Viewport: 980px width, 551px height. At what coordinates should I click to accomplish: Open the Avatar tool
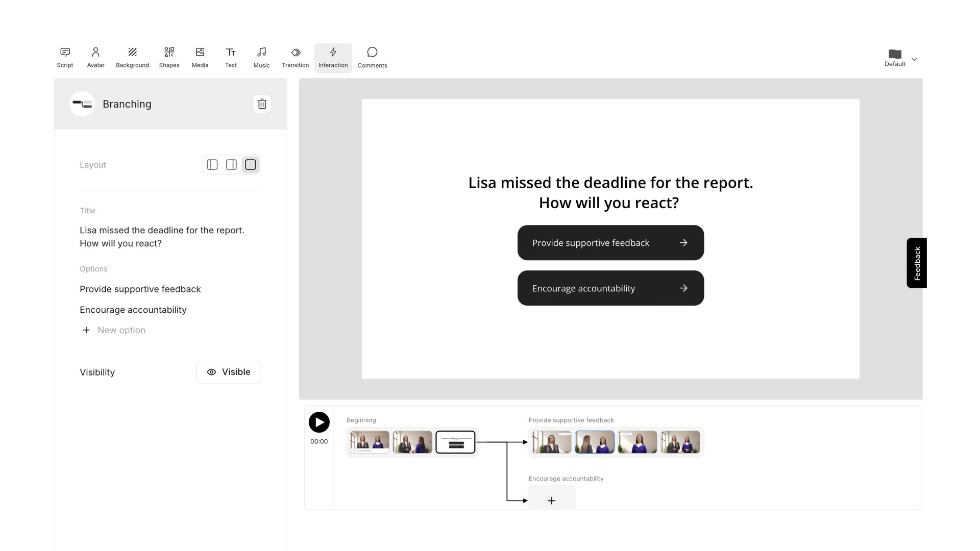[95, 58]
